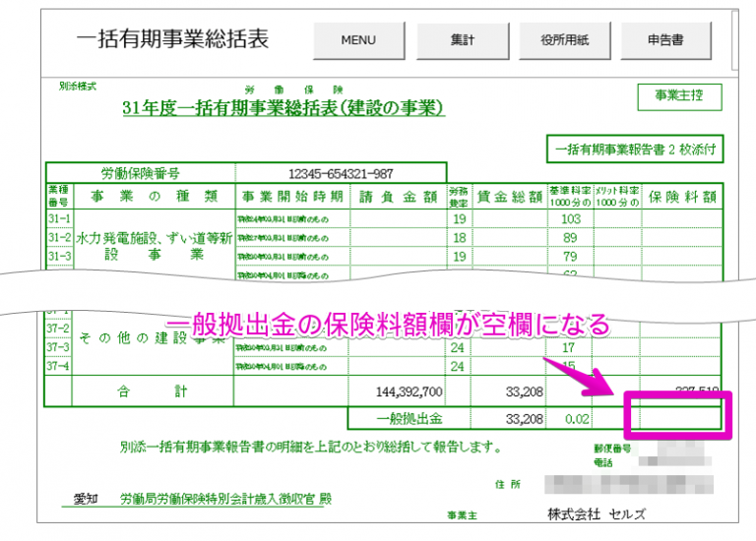
Task: Click the 89 base rate in row 31-2
Action: click(570, 237)
